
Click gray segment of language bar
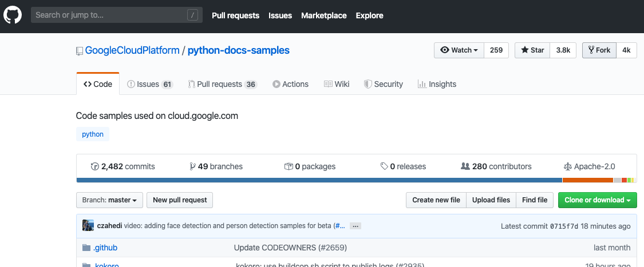point(617,180)
